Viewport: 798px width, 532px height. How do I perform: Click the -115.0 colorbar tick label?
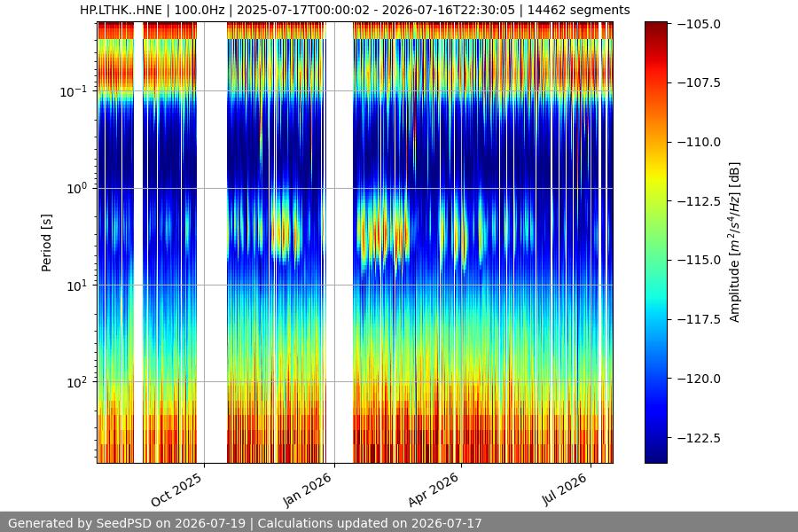tap(699, 260)
